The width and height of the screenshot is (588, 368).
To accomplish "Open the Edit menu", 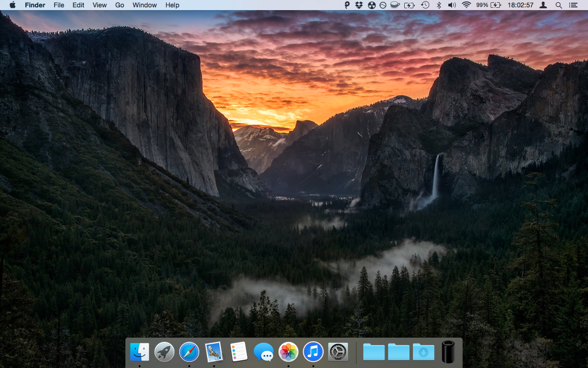I will click(x=79, y=5).
